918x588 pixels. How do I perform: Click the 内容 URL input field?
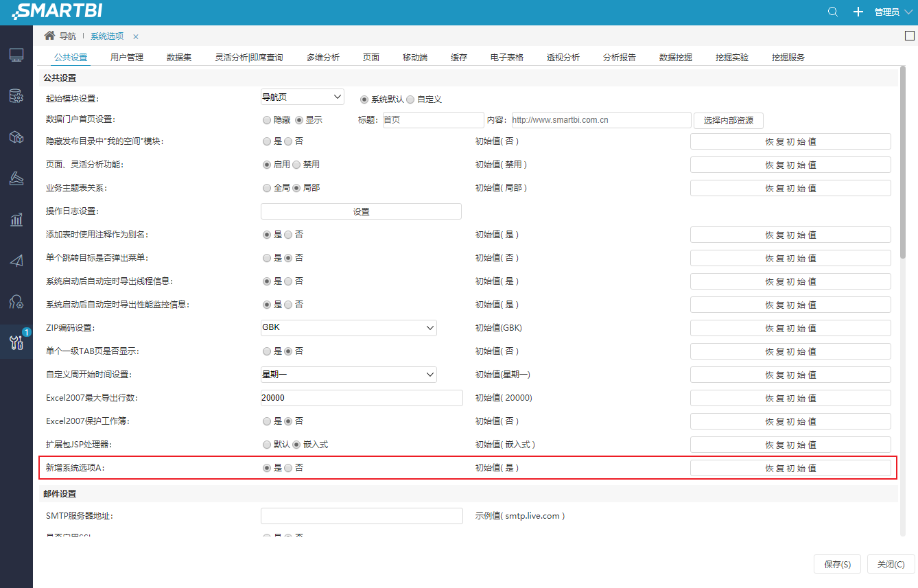click(600, 120)
